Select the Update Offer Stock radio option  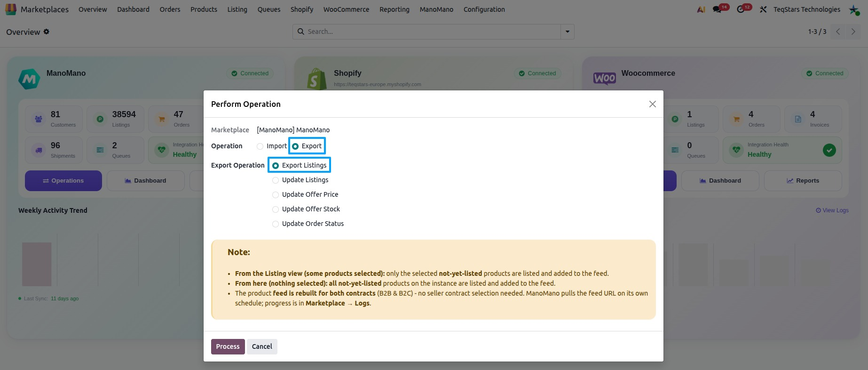pyautogui.click(x=276, y=209)
